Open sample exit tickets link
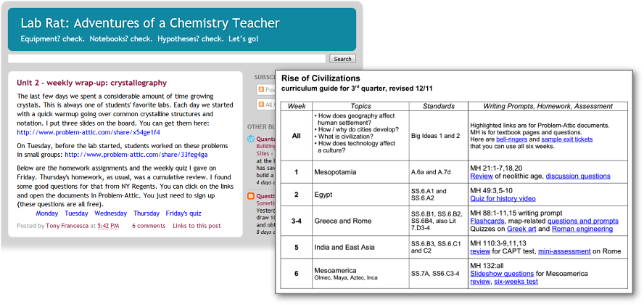This screenshot has width=644, height=305. click(567, 139)
